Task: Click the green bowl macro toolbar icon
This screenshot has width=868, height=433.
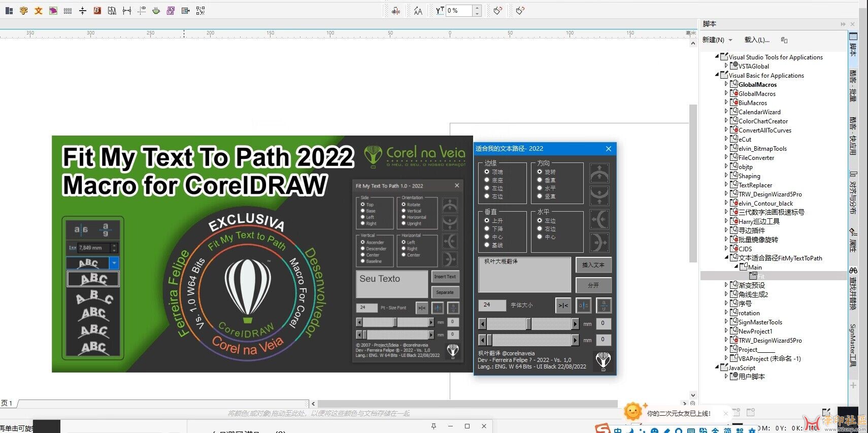Action: click(x=156, y=11)
